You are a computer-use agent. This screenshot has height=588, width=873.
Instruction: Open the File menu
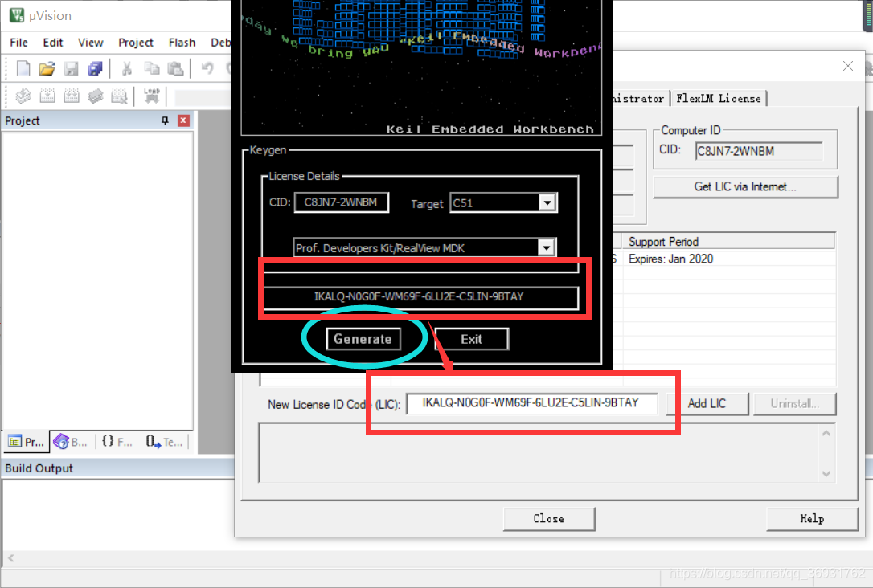click(x=18, y=43)
